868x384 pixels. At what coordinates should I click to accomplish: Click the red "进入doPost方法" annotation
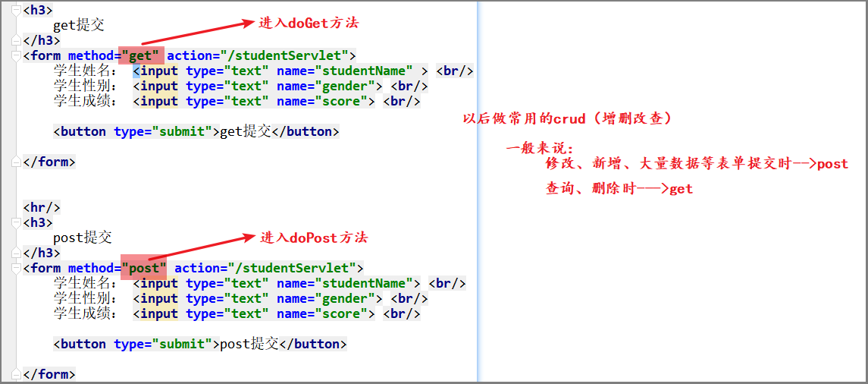coord(314,238)
